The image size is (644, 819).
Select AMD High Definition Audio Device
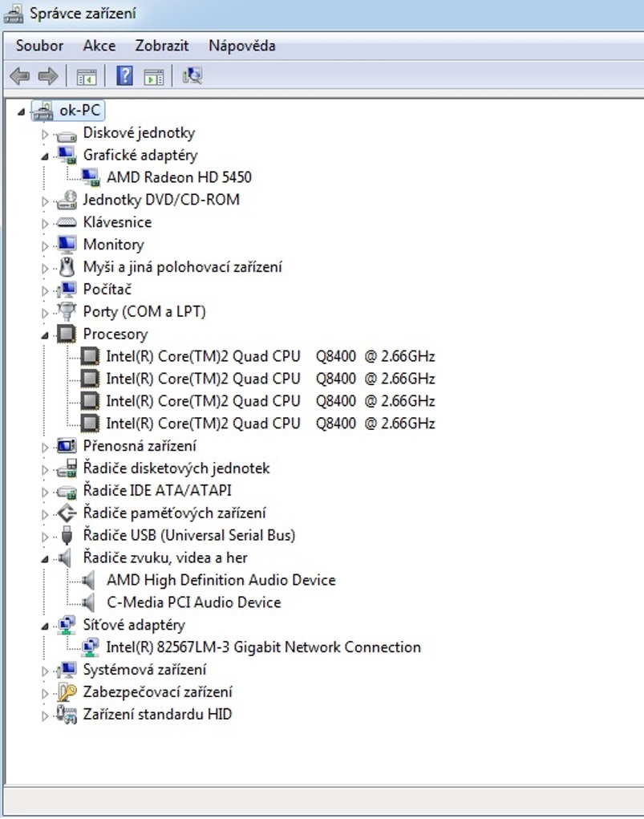pos(221,580)
